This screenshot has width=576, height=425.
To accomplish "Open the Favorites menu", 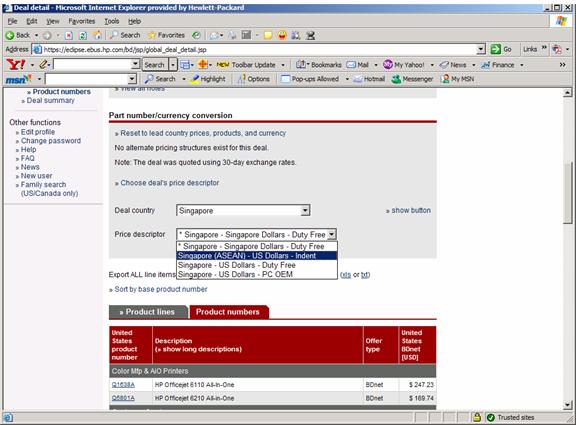I will (x=82, y=21).
